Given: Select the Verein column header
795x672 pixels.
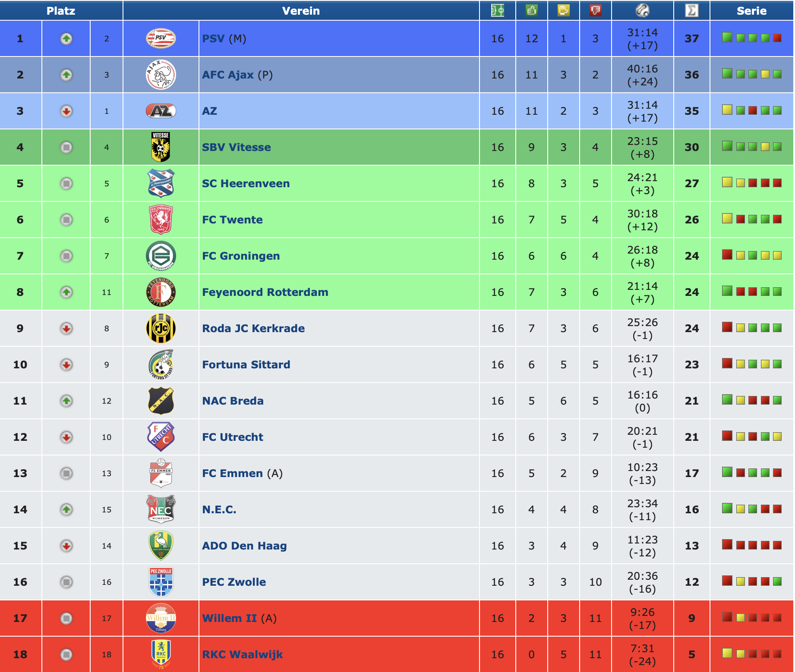Looking at the screenshot, I should click(301, 10).
